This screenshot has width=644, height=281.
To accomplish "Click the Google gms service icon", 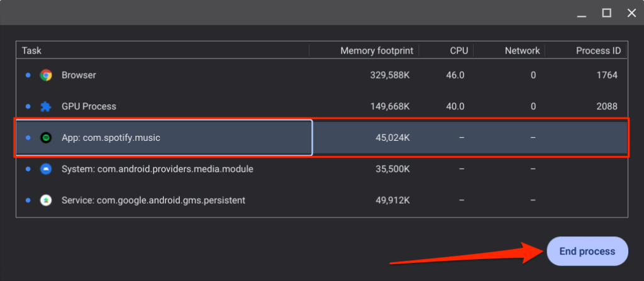I will pos(45,201).
